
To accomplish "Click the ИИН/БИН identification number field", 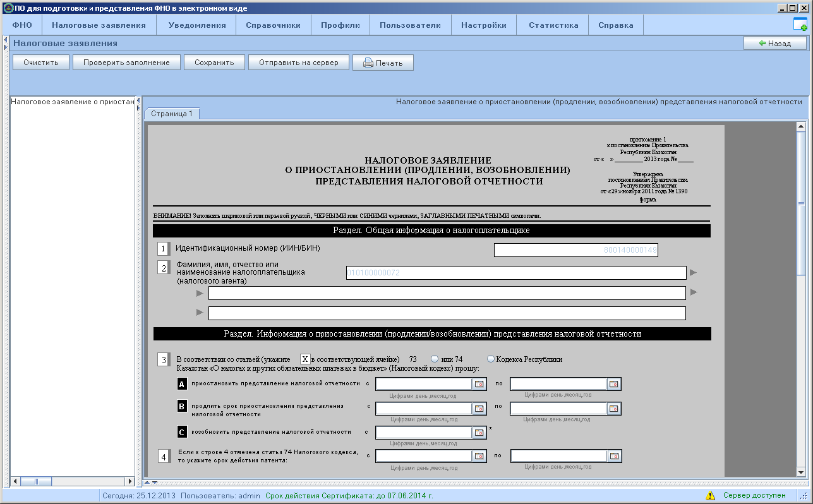I will tap(576, 251).
